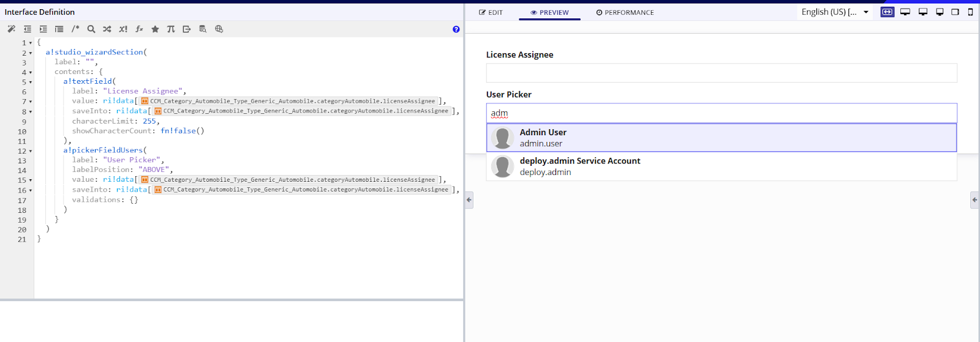Collapse the fold arrow at line 16

(x=31, y=190)
